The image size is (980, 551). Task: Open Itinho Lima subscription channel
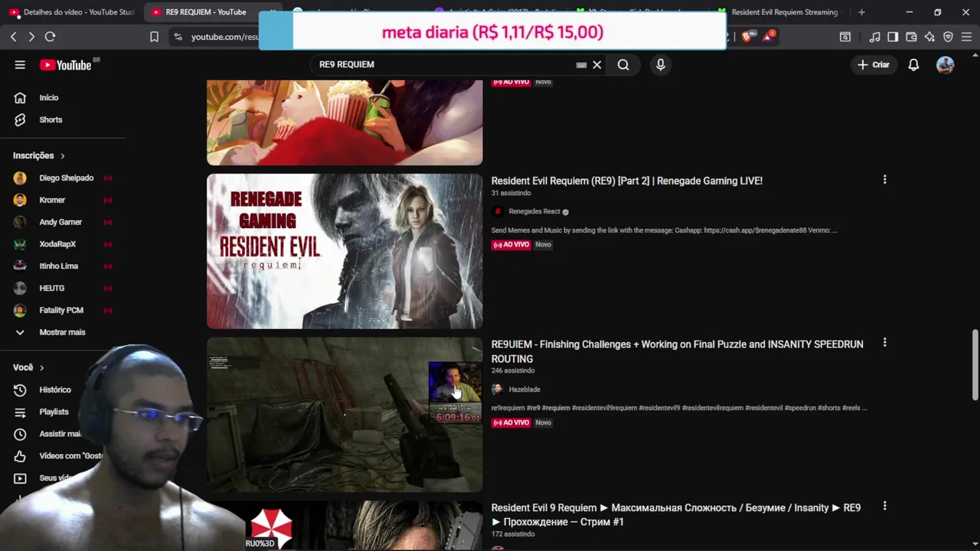coord(64,266)
